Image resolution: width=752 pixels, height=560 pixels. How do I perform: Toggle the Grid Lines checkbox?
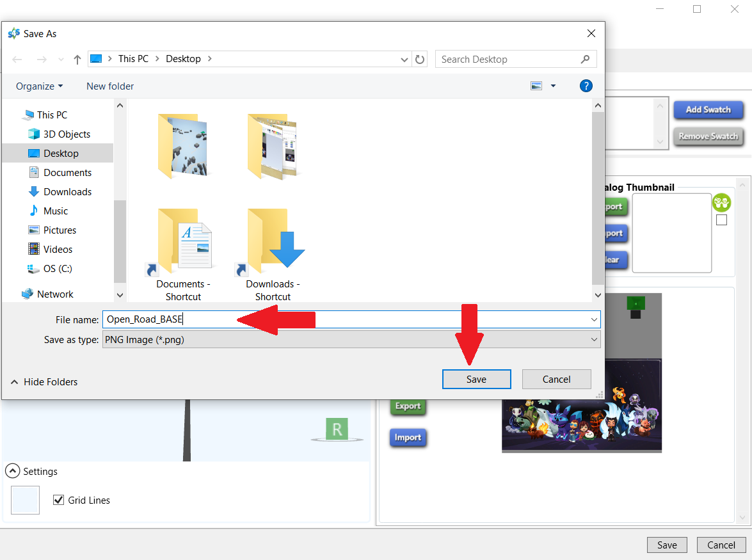(59, 500)
